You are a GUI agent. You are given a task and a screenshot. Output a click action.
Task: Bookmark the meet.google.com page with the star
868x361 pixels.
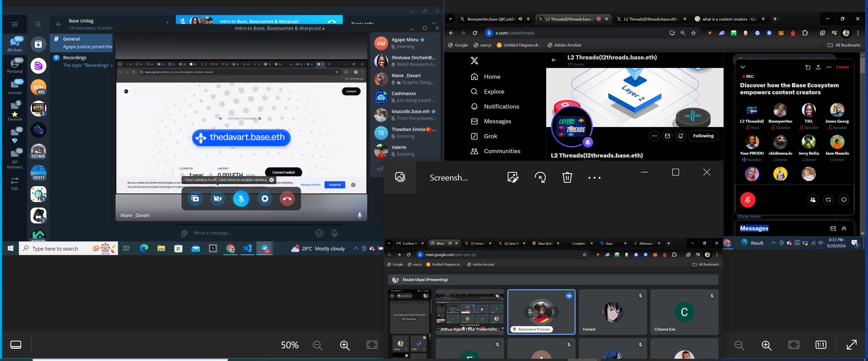pos(585,255)
